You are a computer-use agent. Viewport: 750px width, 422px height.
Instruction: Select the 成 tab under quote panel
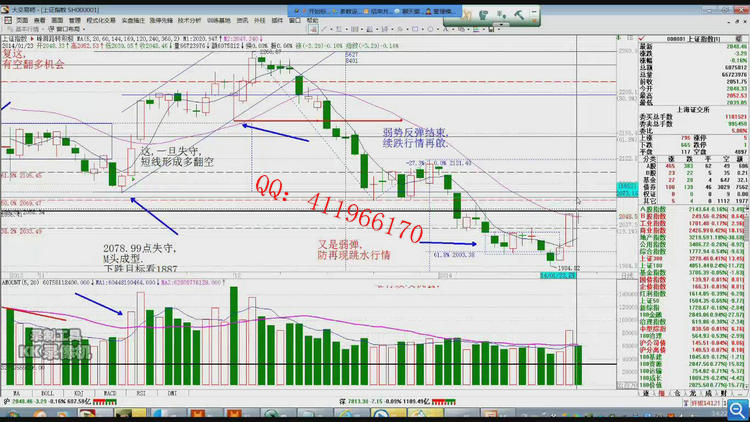click(x=708, y=393)
